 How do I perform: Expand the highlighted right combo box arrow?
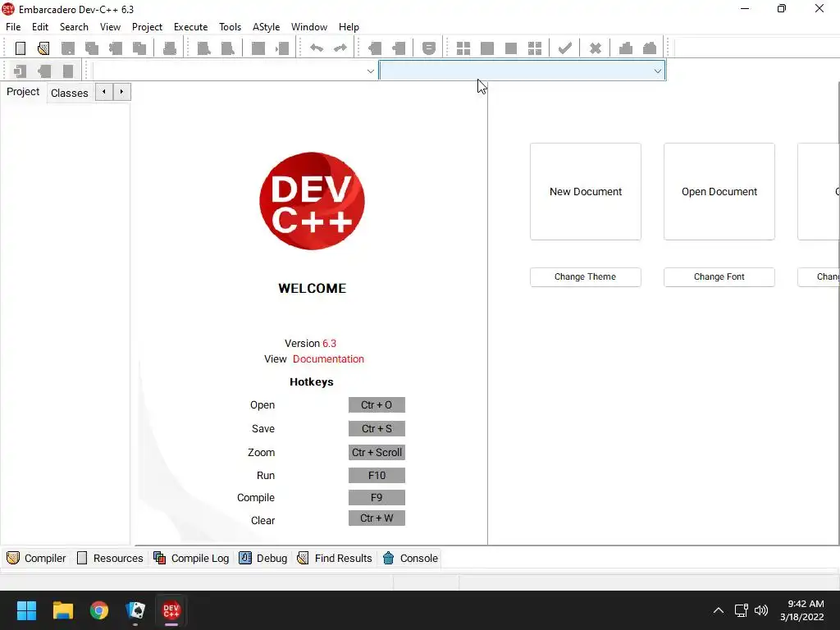(657, 71)
